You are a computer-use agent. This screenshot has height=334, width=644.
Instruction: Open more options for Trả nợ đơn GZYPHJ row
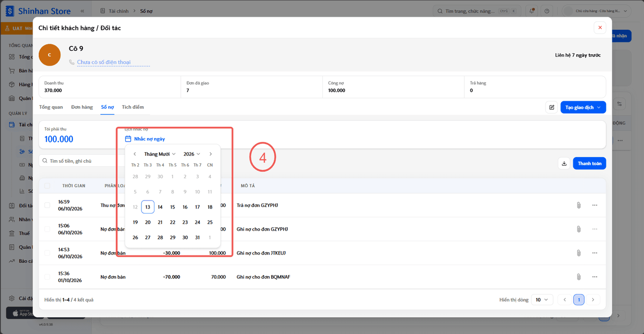click(595, 205)
